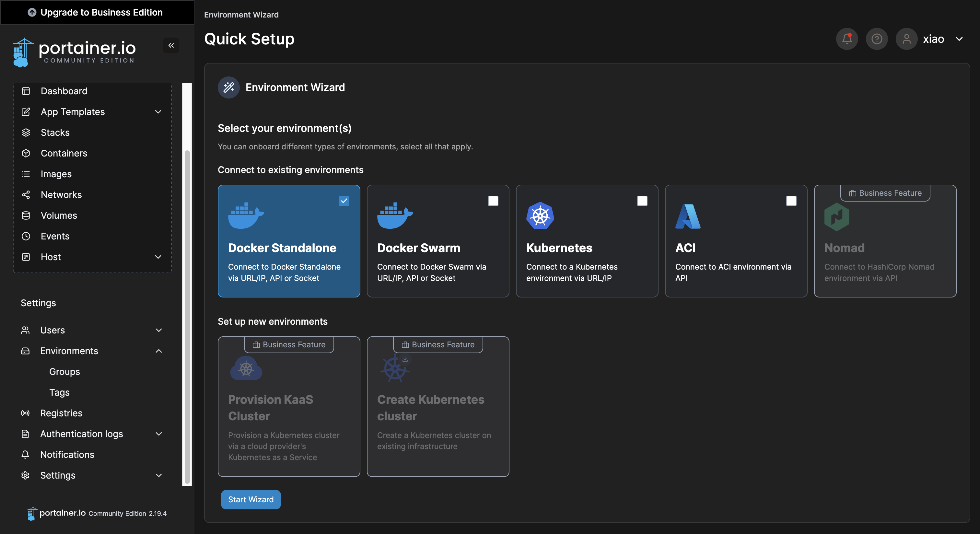This screenshot has height=534, width=980.
Task: Click the sidebar vertical scrollbar
Action: pos(187,318)
